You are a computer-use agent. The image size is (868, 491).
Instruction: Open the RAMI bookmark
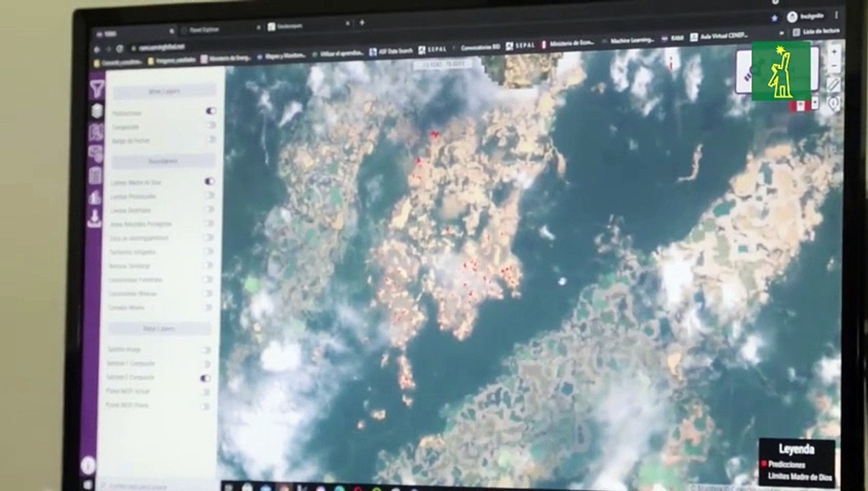(x=672, y=39)
